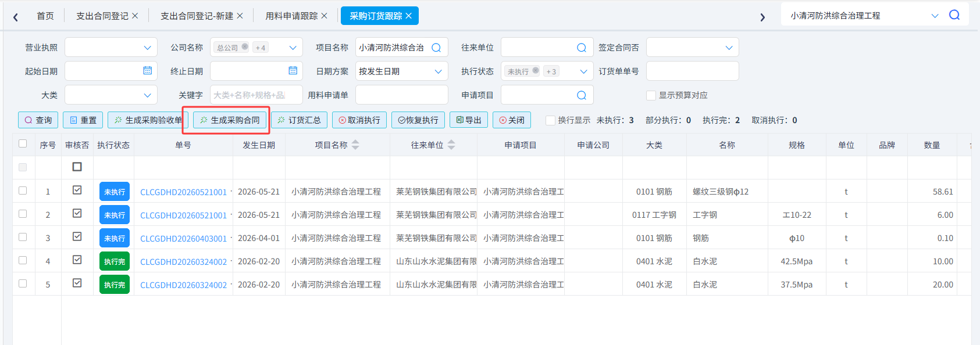This screenshot has height=345, width=980.
Task: Click the 0117 工字钢 category cell
Action: click(654, 215)
